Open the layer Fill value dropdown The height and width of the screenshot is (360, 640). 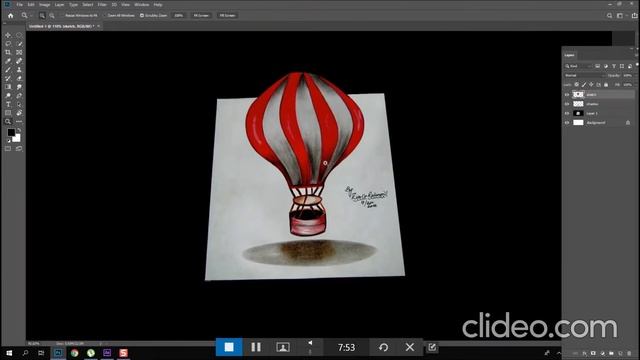point(628,84)
